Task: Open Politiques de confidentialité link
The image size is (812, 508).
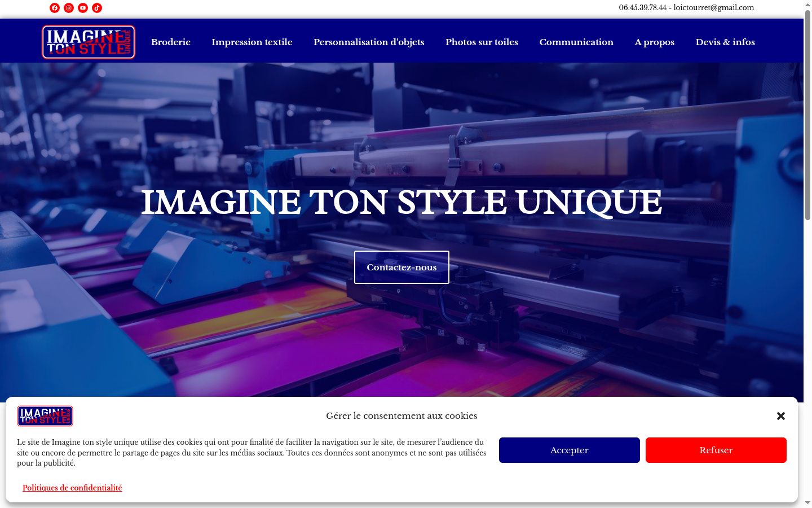Action: 72,488
